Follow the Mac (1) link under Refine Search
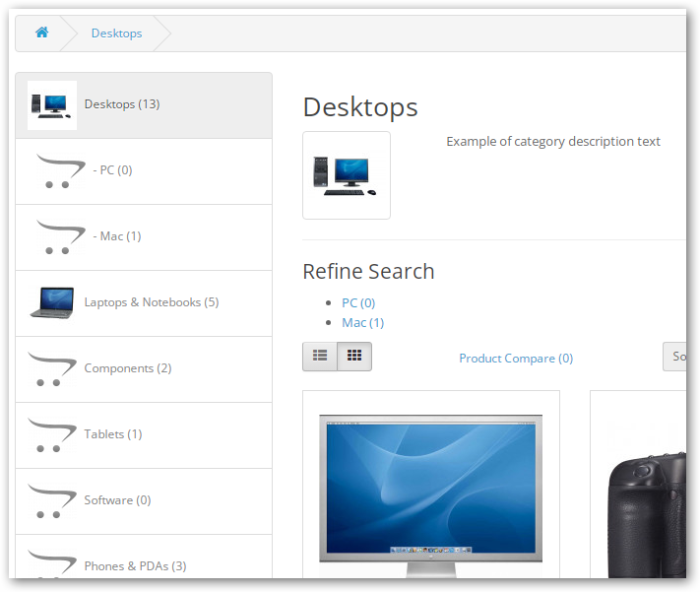The width and height of the screenshot is (700, 592). 363,322
